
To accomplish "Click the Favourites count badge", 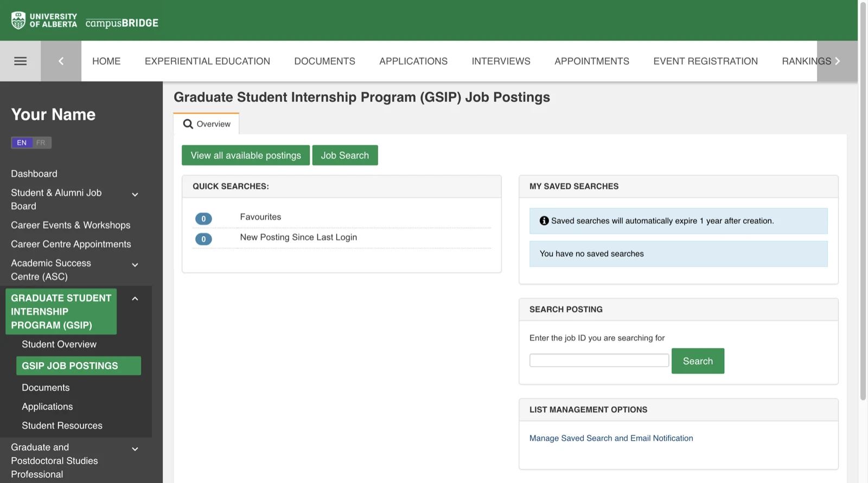I will (x=203, y=218).
